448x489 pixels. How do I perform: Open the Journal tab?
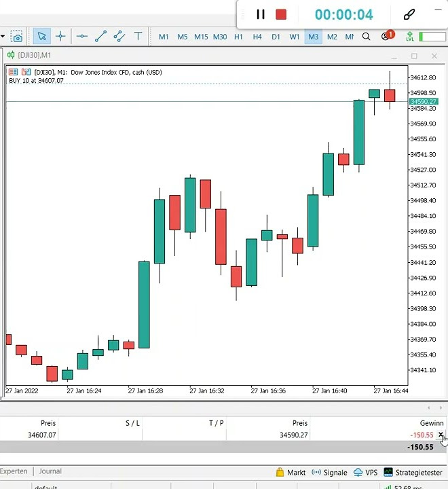pyautogui.click(x=50, y=471)
